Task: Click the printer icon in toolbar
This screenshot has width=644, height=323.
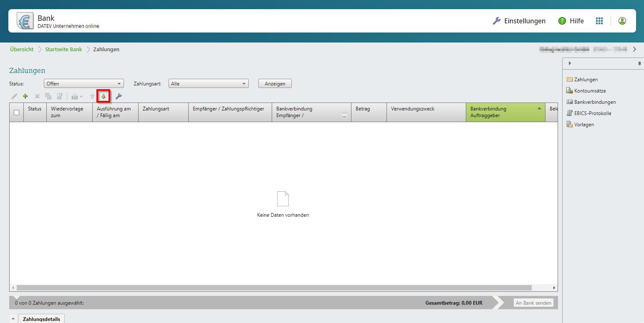Action: tap(74, 96)
